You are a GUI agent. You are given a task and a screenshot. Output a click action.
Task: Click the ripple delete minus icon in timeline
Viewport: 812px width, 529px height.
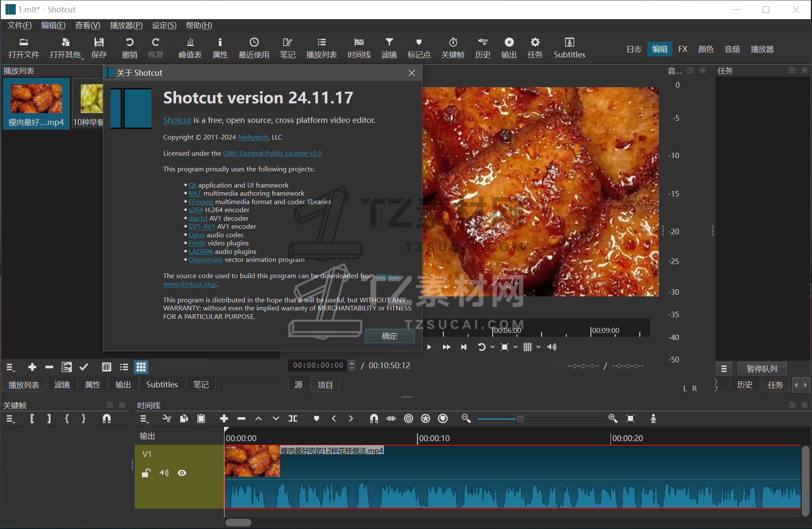[x=241, y=418]
